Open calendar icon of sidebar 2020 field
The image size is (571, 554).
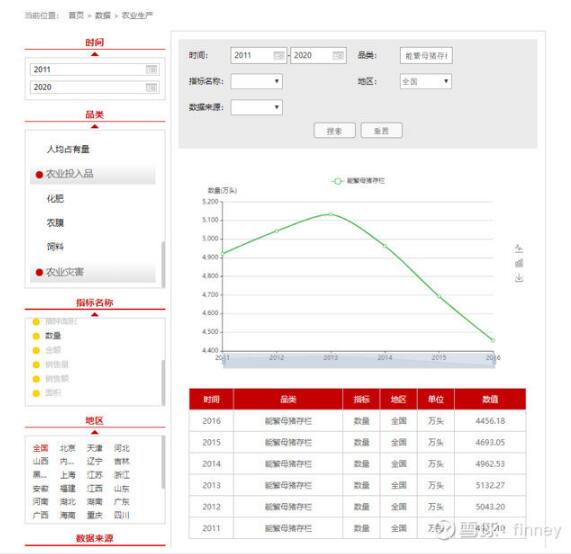(151, 87)
